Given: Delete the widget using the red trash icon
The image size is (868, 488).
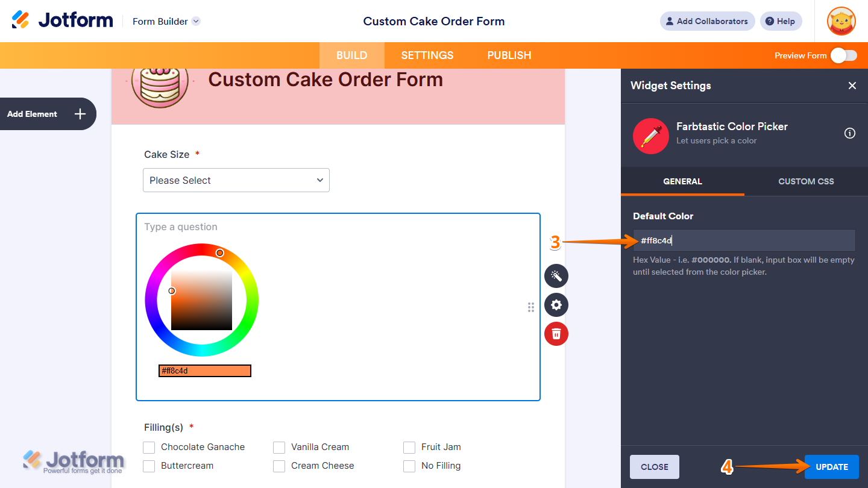Looking at the screenshot, I should pos(556,333).
